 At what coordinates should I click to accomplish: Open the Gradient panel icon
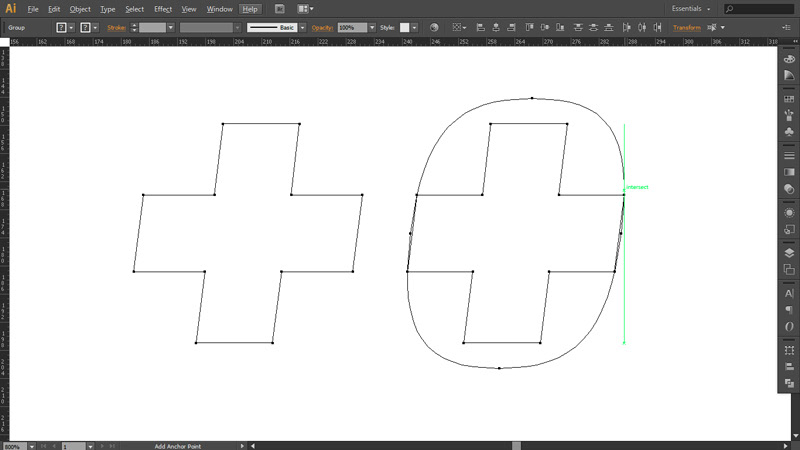(789, 171)
